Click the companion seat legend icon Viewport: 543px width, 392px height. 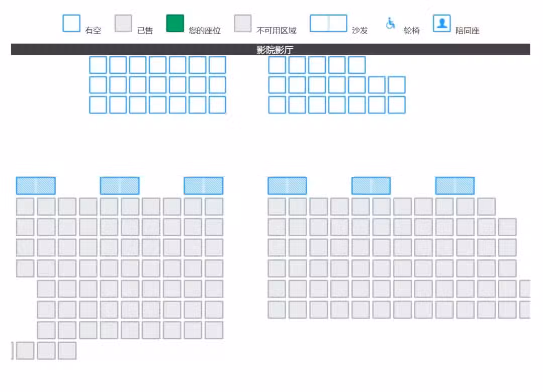(x=441, y=24)
